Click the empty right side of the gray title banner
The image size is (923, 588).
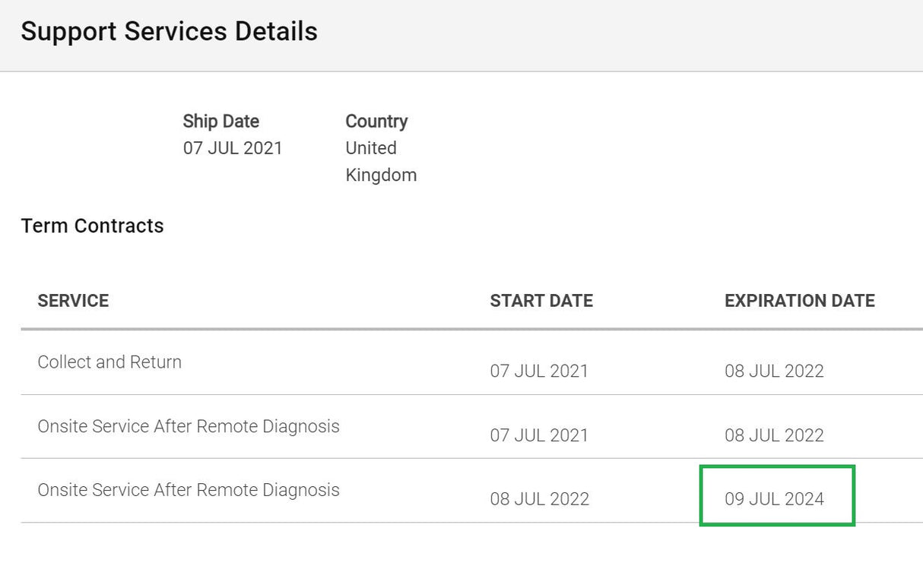684,34
